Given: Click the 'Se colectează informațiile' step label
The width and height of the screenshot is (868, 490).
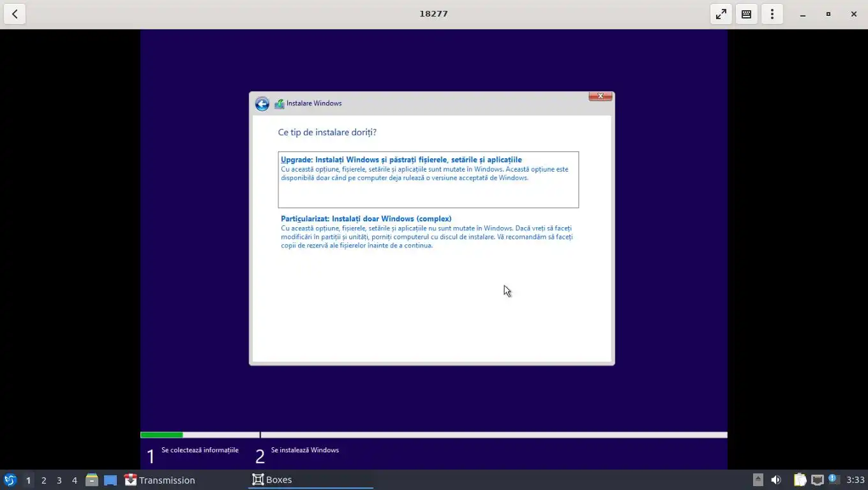Looking at the screenshot, I should click(x=200, y=450).
